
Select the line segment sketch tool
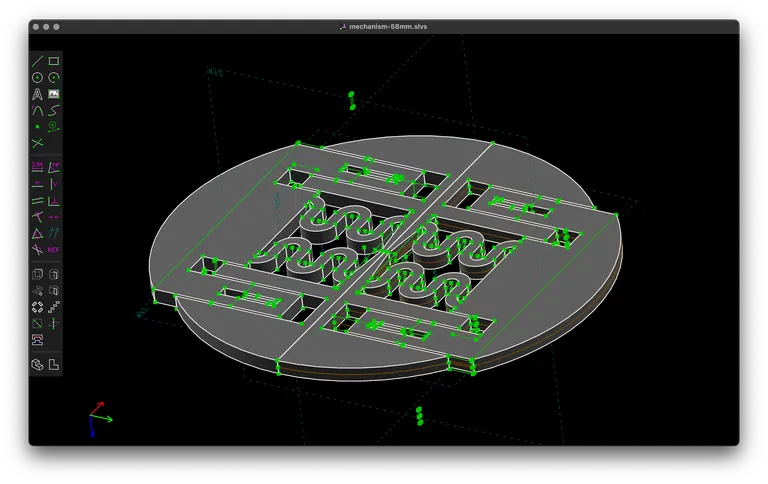(37, 61)
